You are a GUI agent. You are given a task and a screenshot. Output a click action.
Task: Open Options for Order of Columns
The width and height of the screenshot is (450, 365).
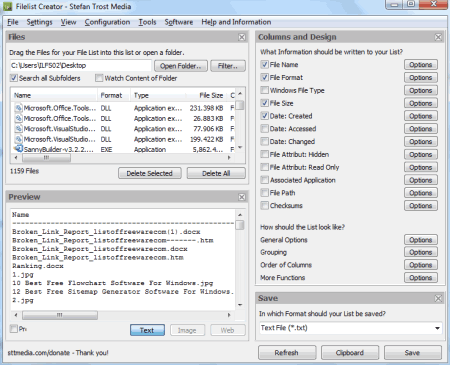(421, 265)
